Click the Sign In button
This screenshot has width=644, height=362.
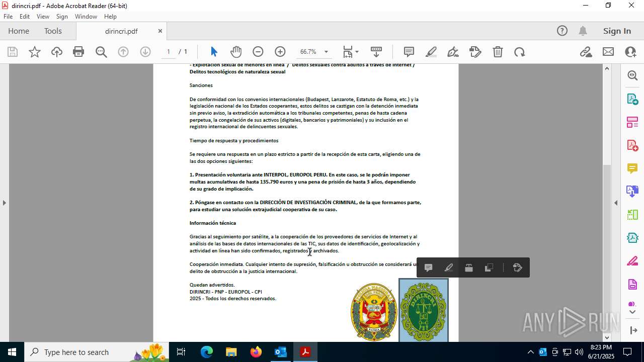[617, 31]
